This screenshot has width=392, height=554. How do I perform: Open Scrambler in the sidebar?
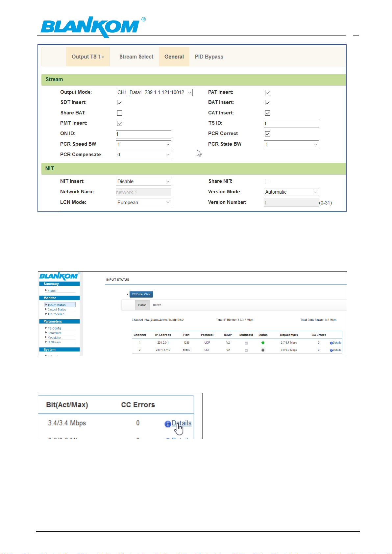point(54,333)
